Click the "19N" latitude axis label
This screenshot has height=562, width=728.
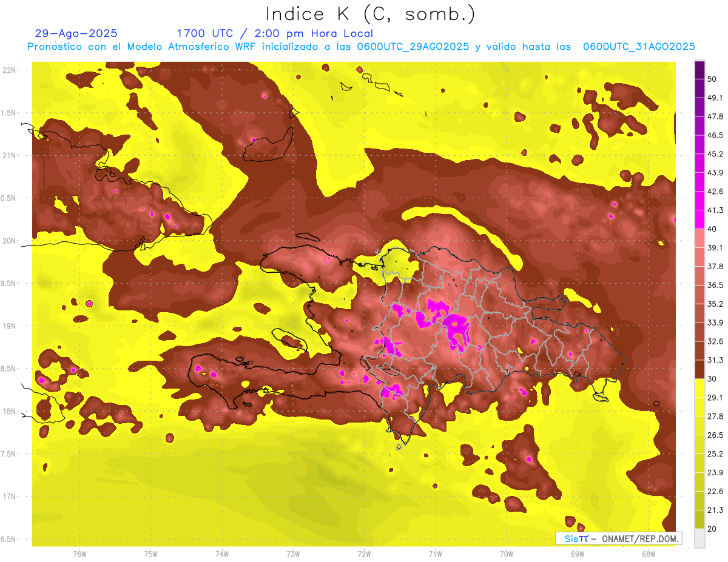(10, 326)
